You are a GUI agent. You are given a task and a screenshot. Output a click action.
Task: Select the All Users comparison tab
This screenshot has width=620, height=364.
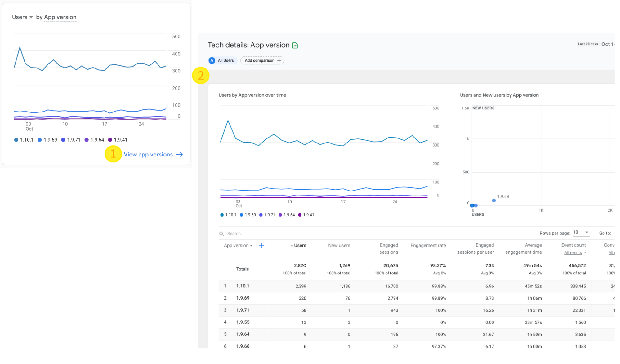222,60
